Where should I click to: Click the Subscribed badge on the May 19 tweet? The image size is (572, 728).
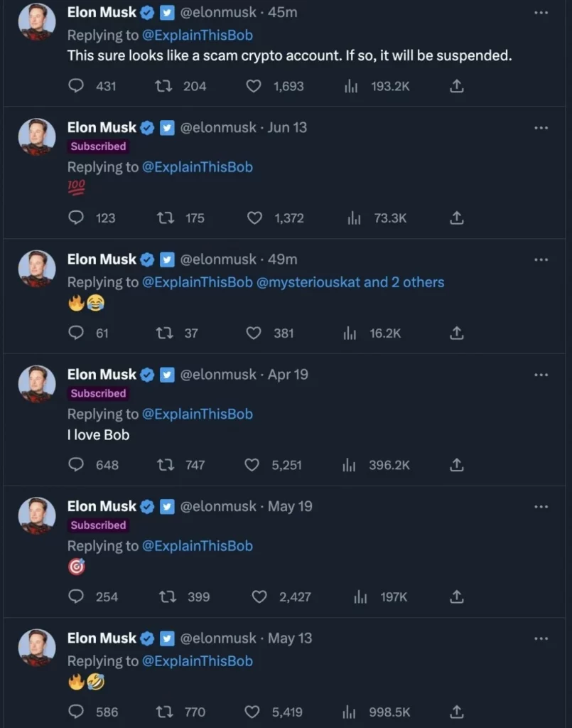click(98, 525)
